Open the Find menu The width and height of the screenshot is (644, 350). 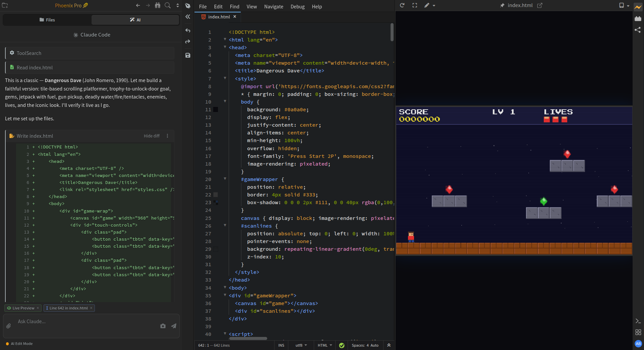coord(235,7)
